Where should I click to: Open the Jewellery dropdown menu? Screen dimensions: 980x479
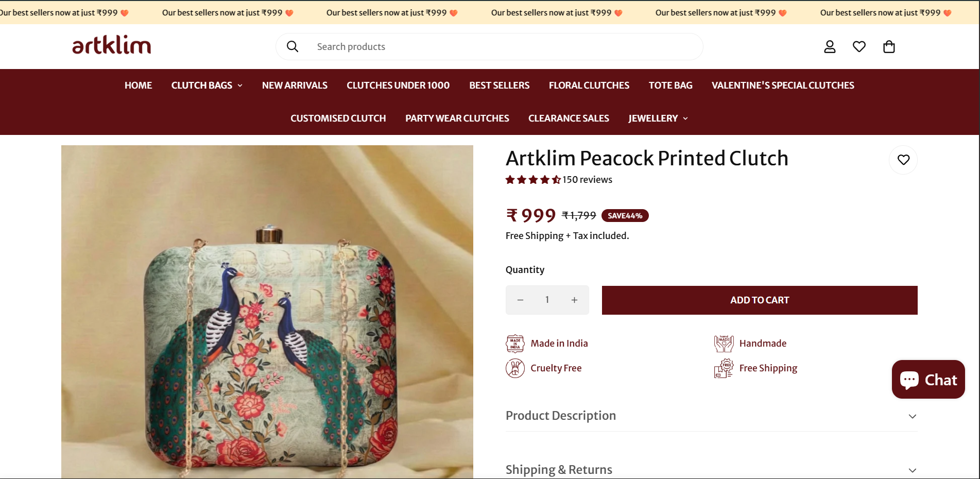658,118
